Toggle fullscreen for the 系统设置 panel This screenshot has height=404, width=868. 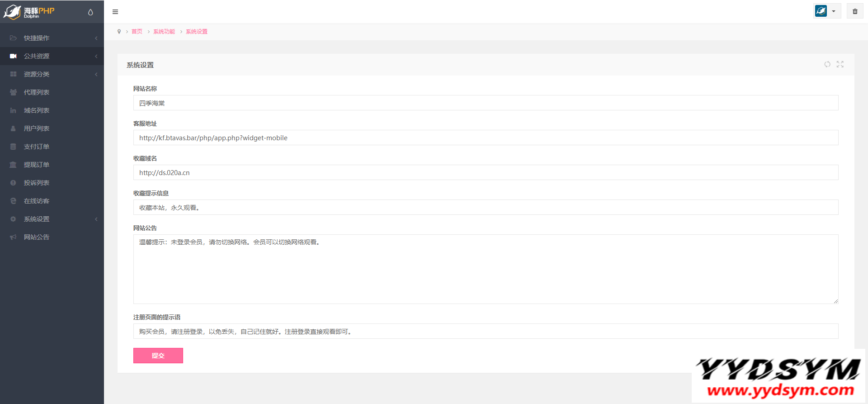[840, 64]
